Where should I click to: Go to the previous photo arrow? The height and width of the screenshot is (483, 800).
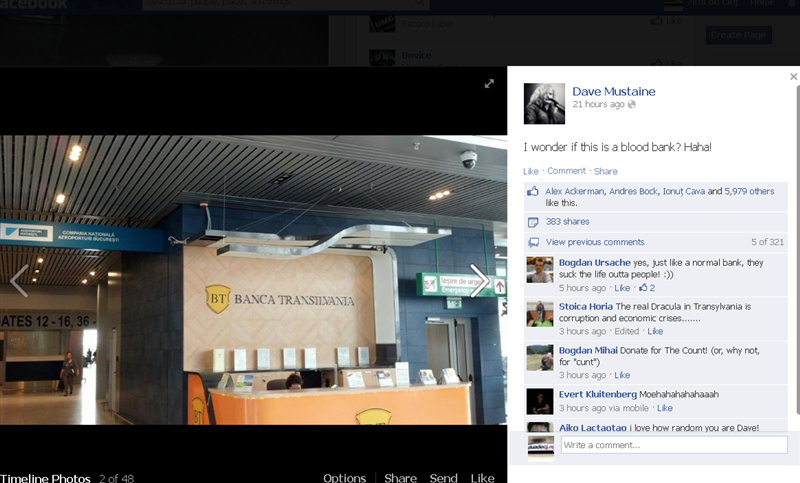tap(19, 281)
